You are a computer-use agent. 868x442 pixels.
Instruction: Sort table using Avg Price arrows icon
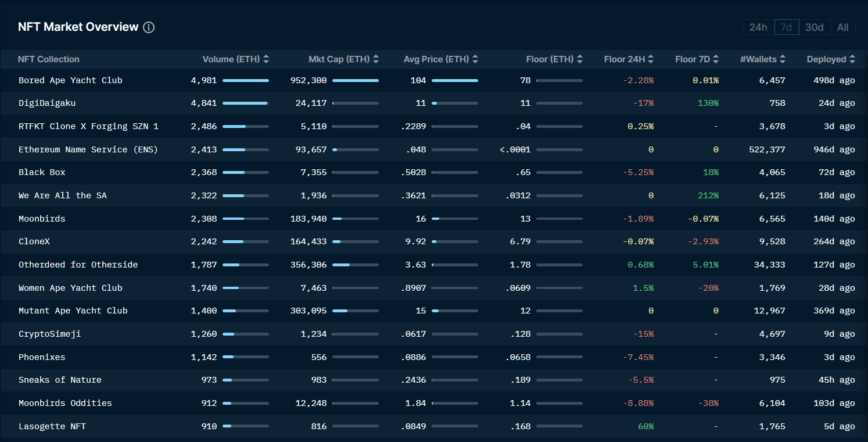point(475,59)
